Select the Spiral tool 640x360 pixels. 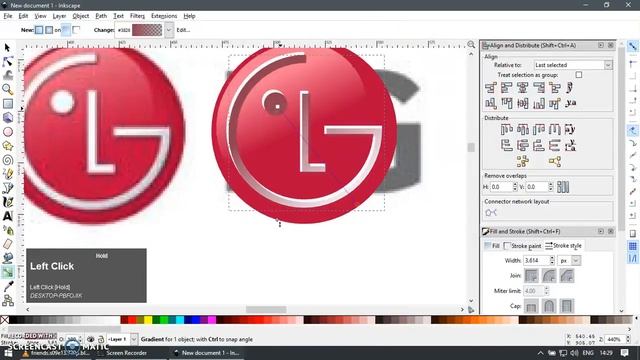(x=7, y=160)
